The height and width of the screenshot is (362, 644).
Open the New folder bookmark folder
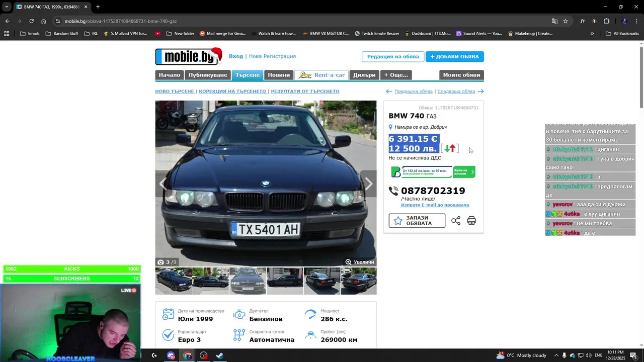click(180, 34)
